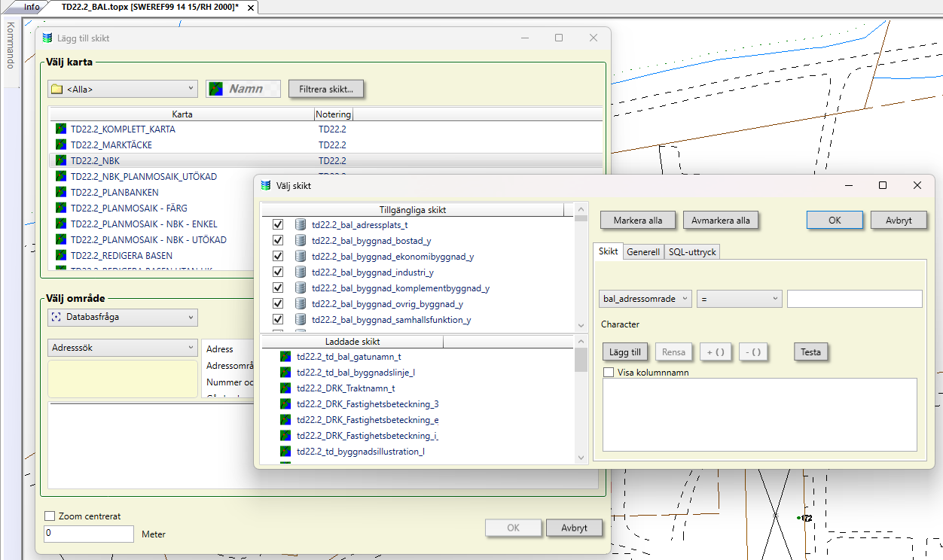Click the layer icon for td22.2_DRK_Traktnamn_t

285,388
